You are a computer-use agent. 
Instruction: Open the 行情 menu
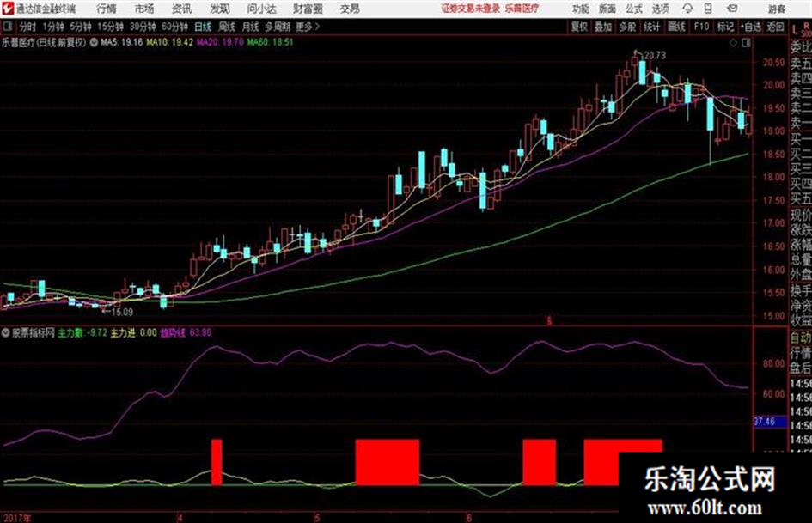coord(107,9)
